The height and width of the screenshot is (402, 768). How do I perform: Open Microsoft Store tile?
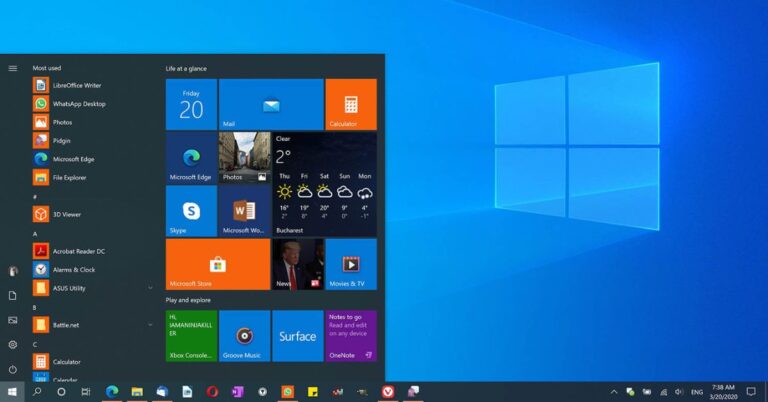217,264
